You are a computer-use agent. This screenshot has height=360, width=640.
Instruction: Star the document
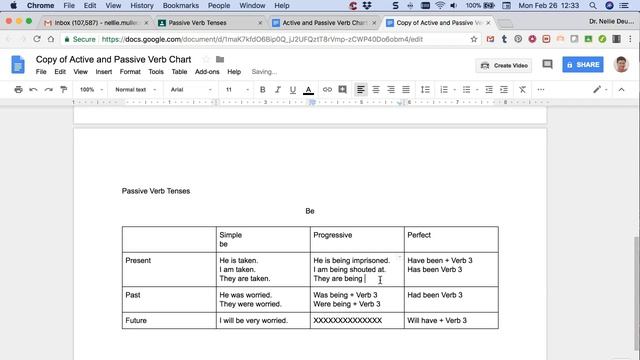pos(206,60)
